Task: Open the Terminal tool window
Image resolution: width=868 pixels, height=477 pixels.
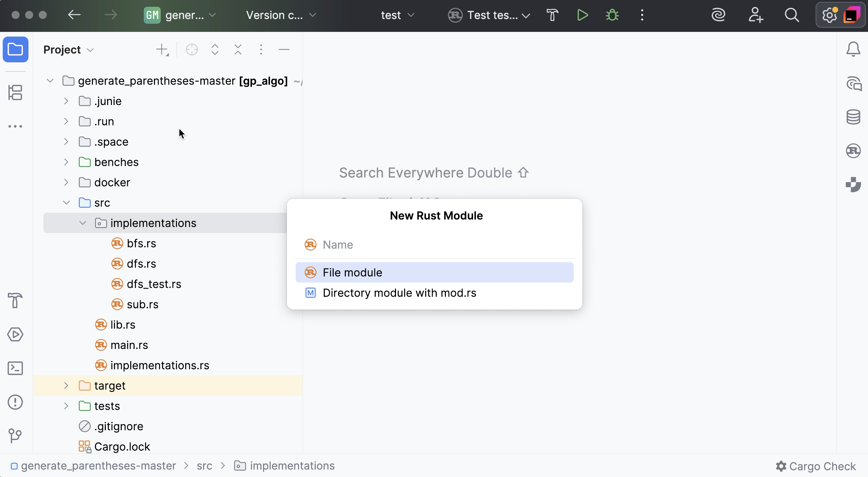Action: click(x=15, y=368)
